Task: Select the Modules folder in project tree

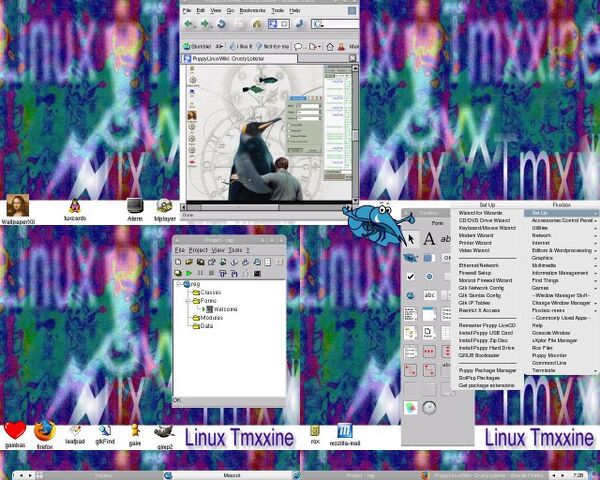Action: (208, 318)
